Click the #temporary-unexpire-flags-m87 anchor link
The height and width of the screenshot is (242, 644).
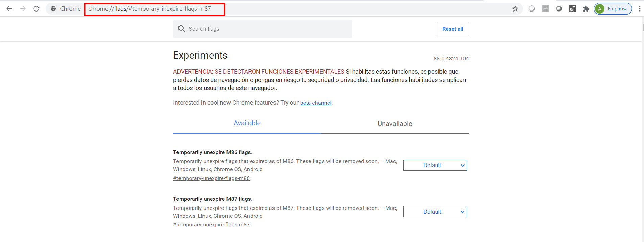(211, 225)
